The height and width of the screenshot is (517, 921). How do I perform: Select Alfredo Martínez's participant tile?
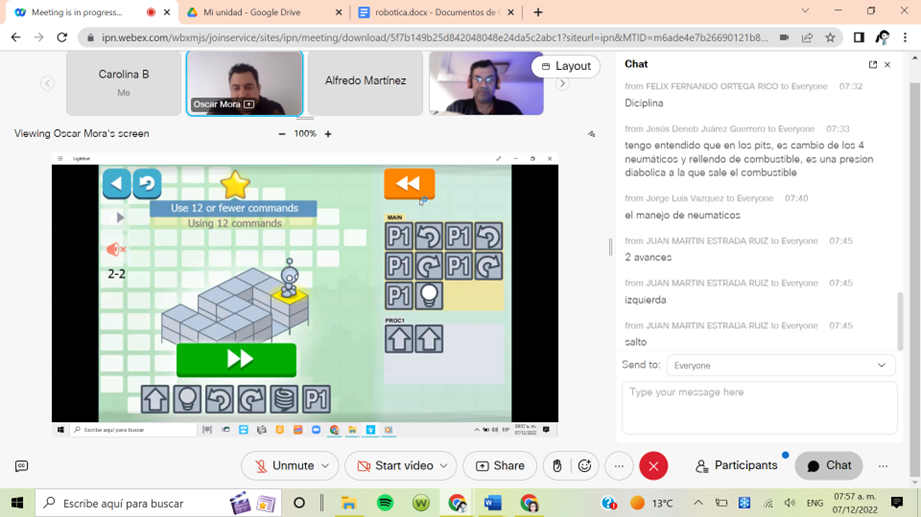pos(365,83)
